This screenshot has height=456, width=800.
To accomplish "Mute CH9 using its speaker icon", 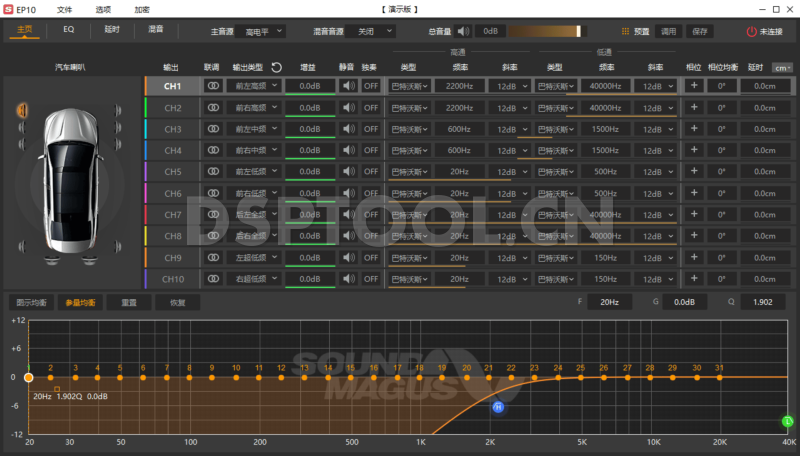I will click(349, 258).
